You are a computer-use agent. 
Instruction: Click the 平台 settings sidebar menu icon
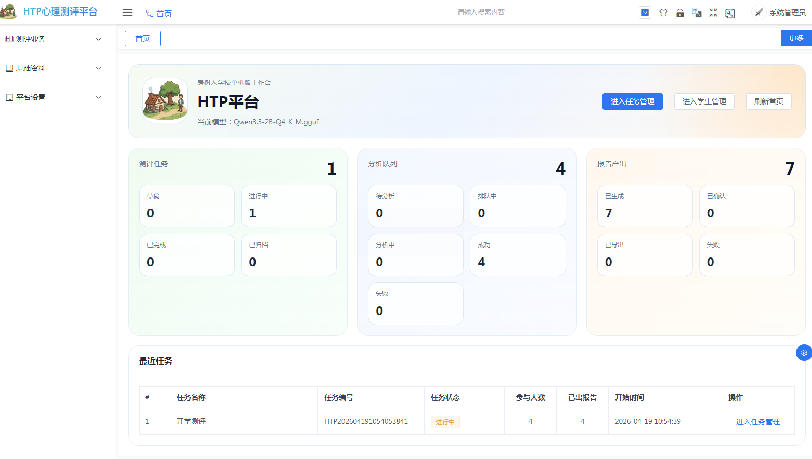pos(9,97)
